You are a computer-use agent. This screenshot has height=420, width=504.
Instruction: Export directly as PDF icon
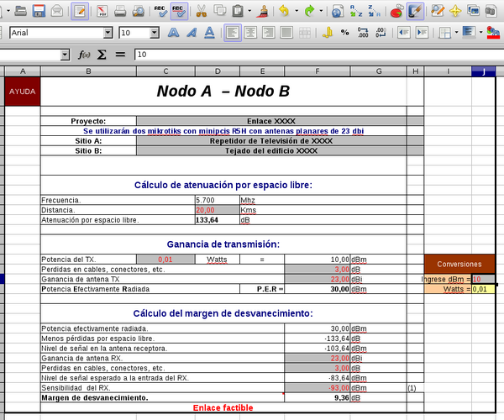point(102,11)
